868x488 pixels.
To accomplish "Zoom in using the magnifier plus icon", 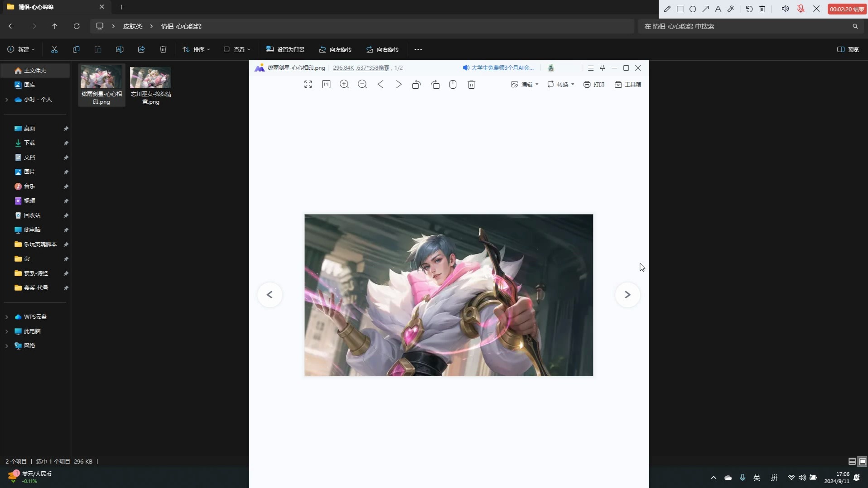I will tap(344, 84).
